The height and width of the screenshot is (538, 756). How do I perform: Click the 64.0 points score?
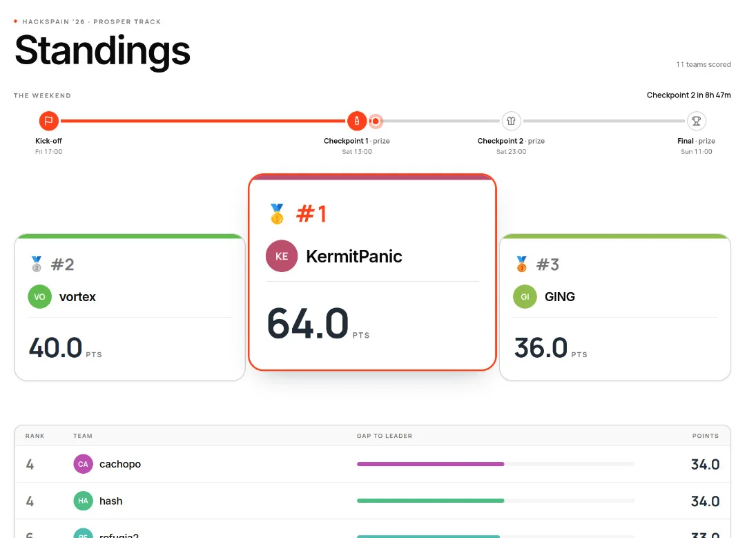coord(308,323)
